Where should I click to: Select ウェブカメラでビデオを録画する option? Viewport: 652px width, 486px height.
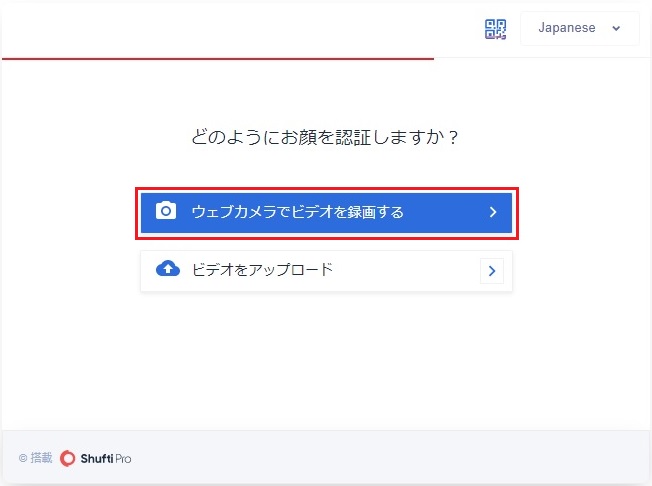point(326,212)
